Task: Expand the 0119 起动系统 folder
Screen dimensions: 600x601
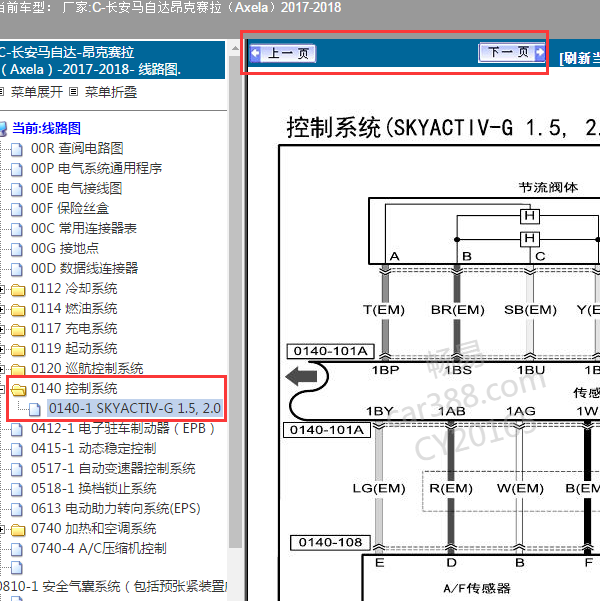Action: (2, 349)
